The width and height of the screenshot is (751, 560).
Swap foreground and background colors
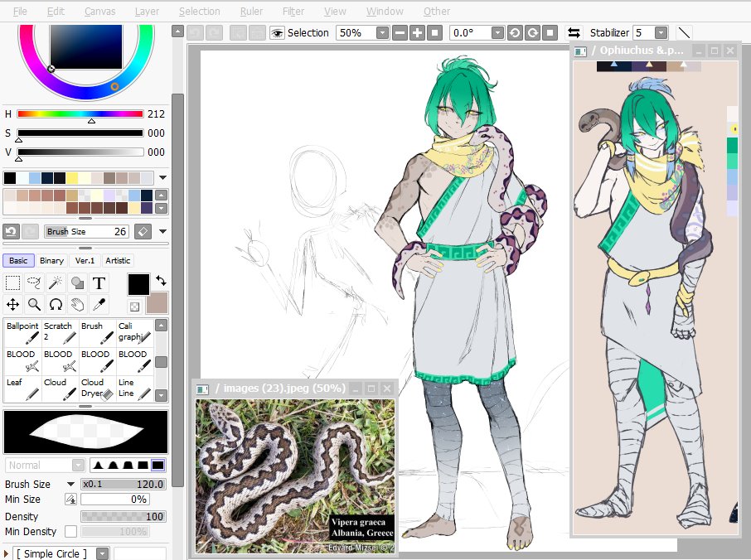click(162, 281)
